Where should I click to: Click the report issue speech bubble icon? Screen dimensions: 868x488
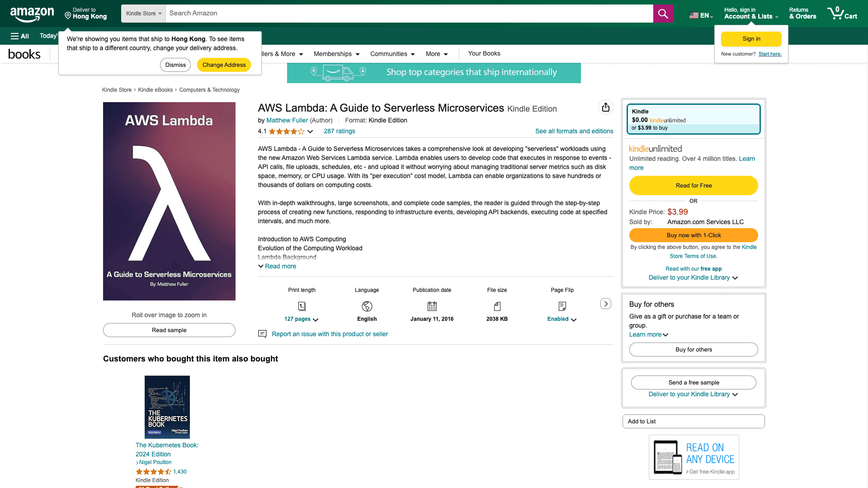click(262, 334)
